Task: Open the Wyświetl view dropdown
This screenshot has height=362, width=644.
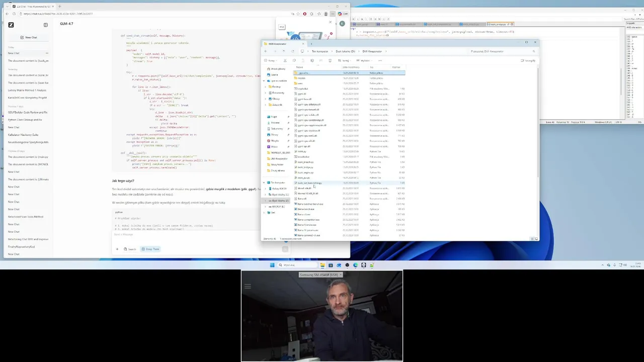Action: click(365, 60)
